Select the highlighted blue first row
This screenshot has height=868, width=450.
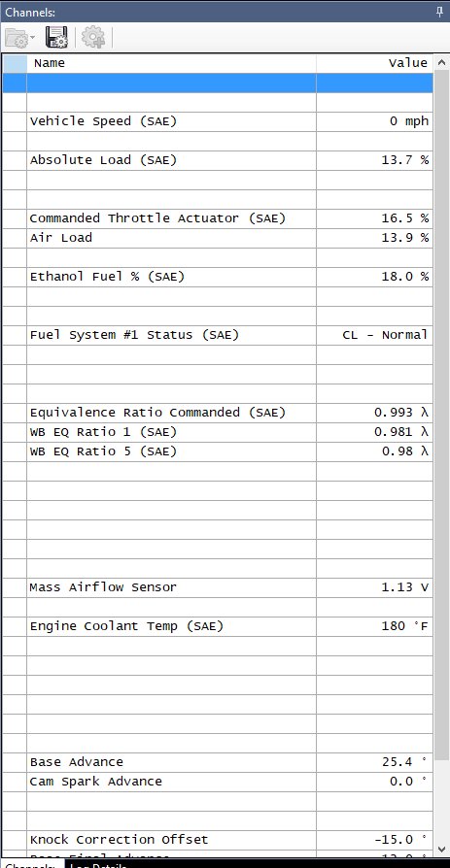click(219, 83)
